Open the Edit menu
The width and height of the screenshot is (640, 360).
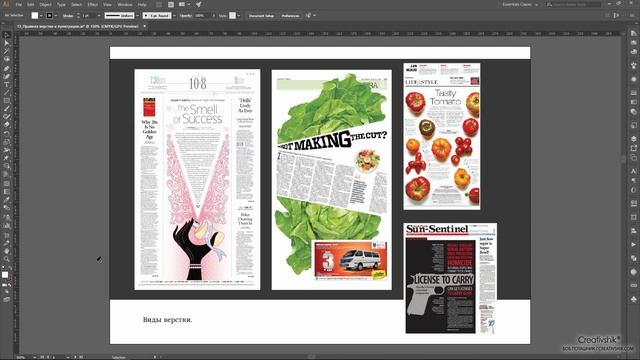click(31, 4)
